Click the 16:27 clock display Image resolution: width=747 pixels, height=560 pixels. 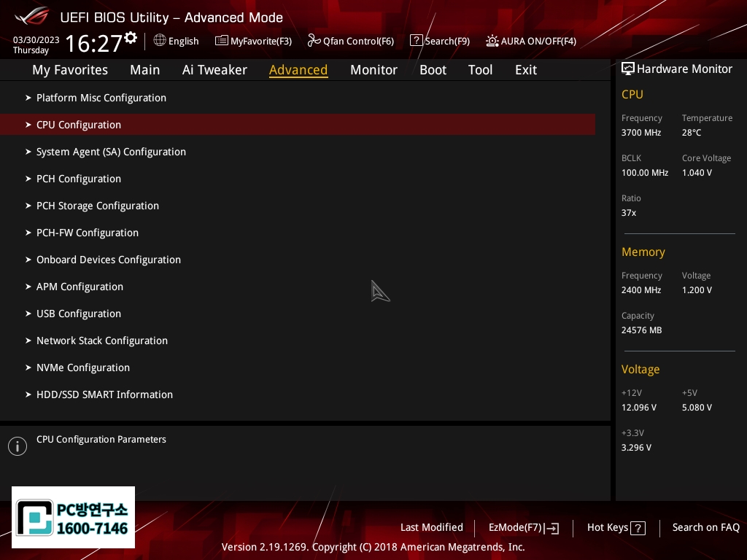(x=93, y=43)
